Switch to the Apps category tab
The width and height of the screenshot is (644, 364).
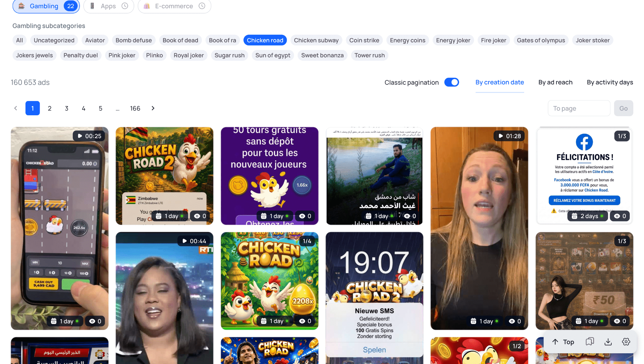(x=108, y=6)
